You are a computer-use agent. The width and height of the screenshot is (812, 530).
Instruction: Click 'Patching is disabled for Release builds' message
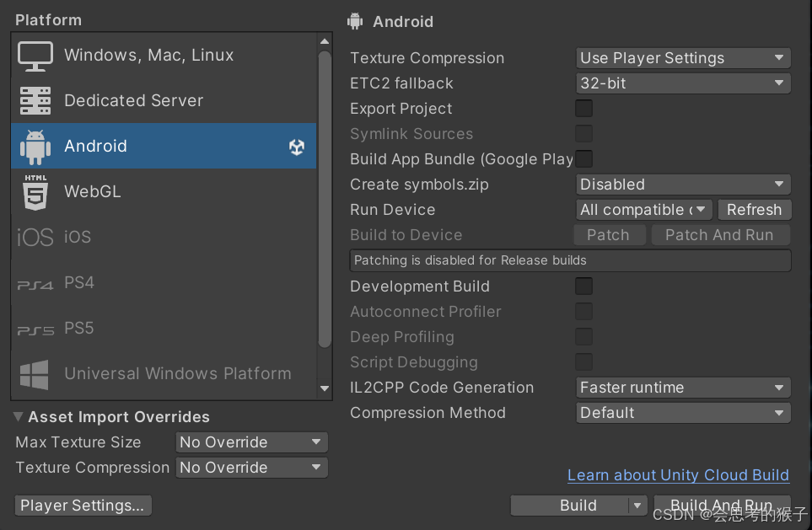coord(570,260)
